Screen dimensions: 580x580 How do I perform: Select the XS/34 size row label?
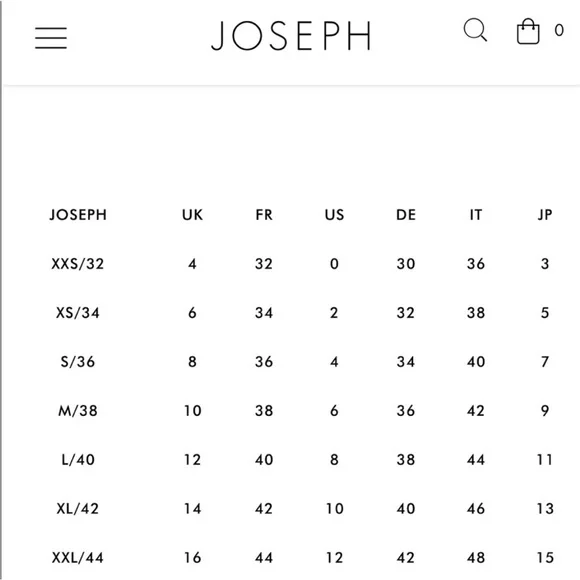78,313
